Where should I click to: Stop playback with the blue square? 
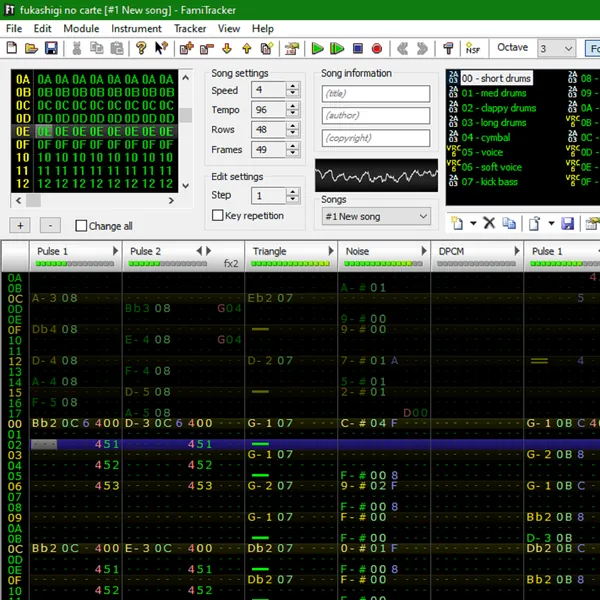[x=357, y=48]
